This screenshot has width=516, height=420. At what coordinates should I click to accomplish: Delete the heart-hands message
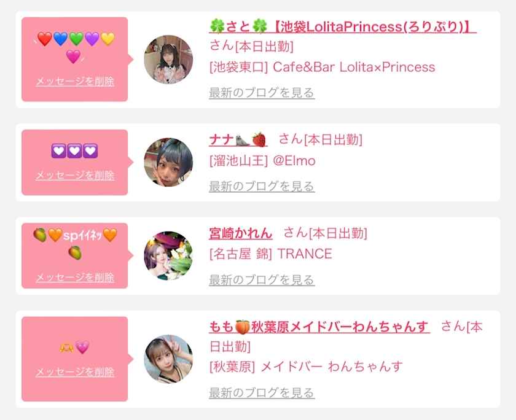75,372
